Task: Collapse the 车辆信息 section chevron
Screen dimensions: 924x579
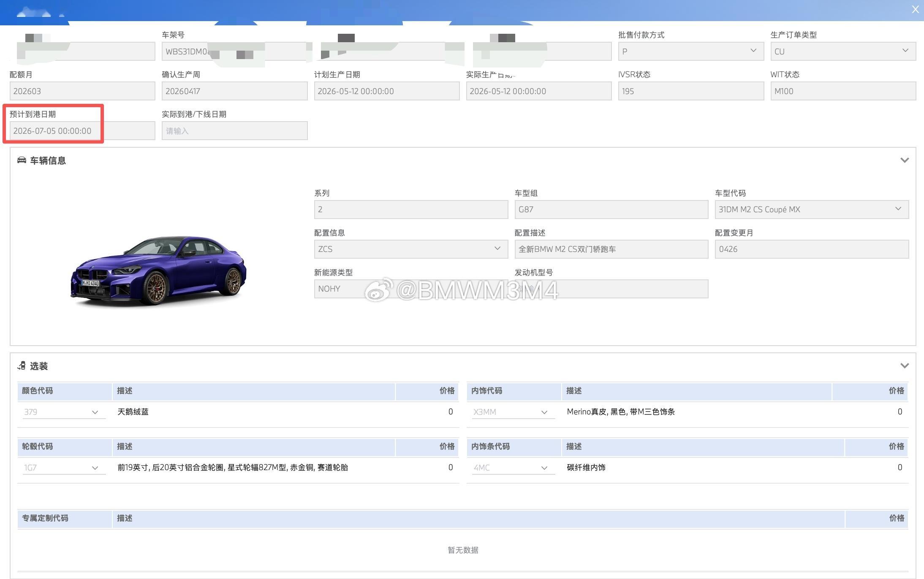Action: [904, 160]
